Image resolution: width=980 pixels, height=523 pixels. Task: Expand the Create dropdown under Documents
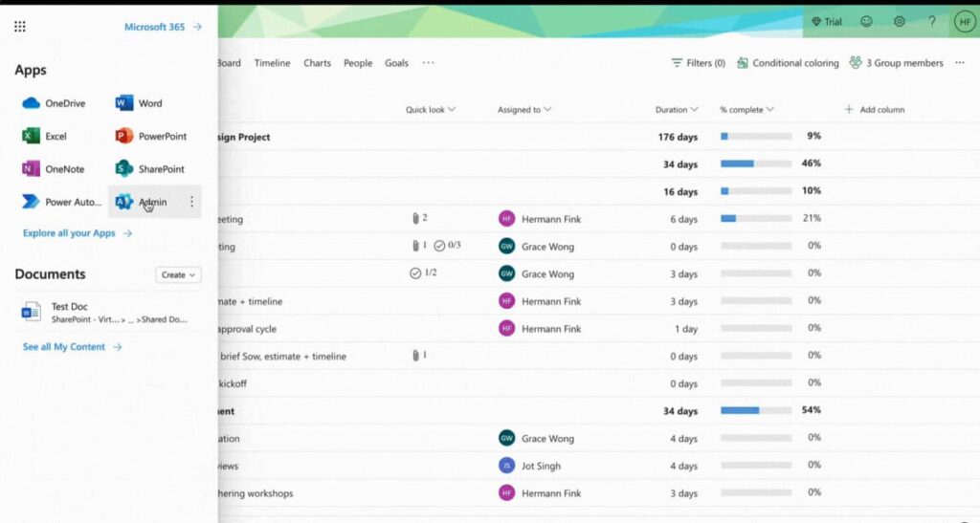[x=178, y=274]
